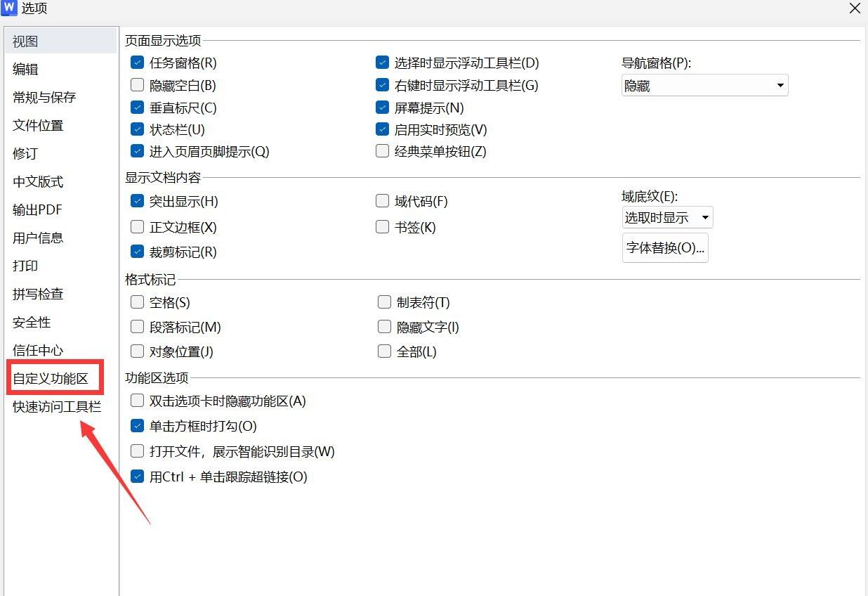Disable the 任务窗格(R) option
Viewport: 868px width, 596px height.
(138, 63)
